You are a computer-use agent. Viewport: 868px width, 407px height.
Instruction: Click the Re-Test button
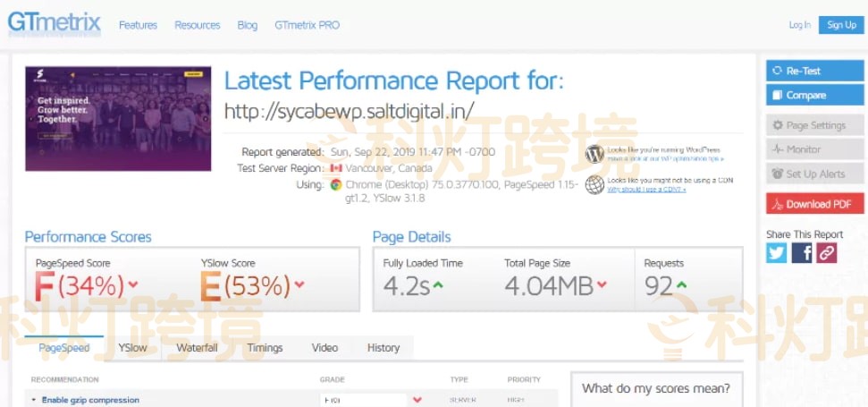coord(815,71)
